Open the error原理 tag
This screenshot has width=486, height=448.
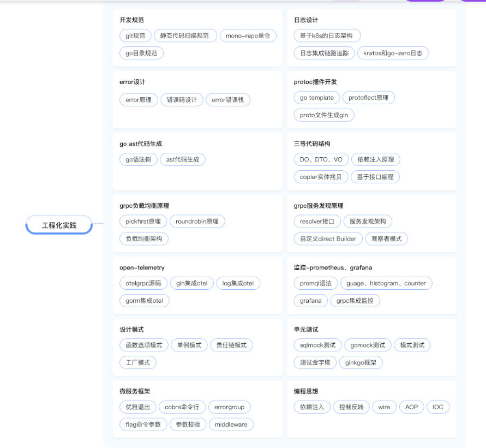138,99
